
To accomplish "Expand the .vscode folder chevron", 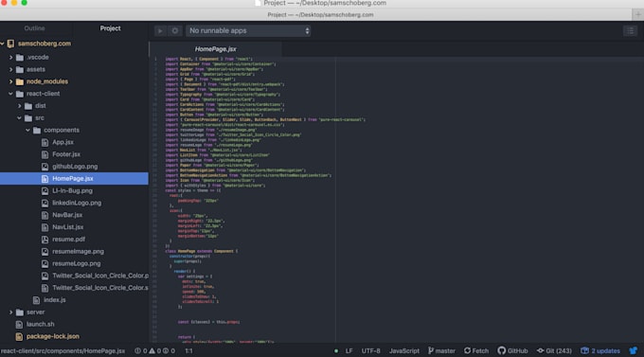I will 11,58.
